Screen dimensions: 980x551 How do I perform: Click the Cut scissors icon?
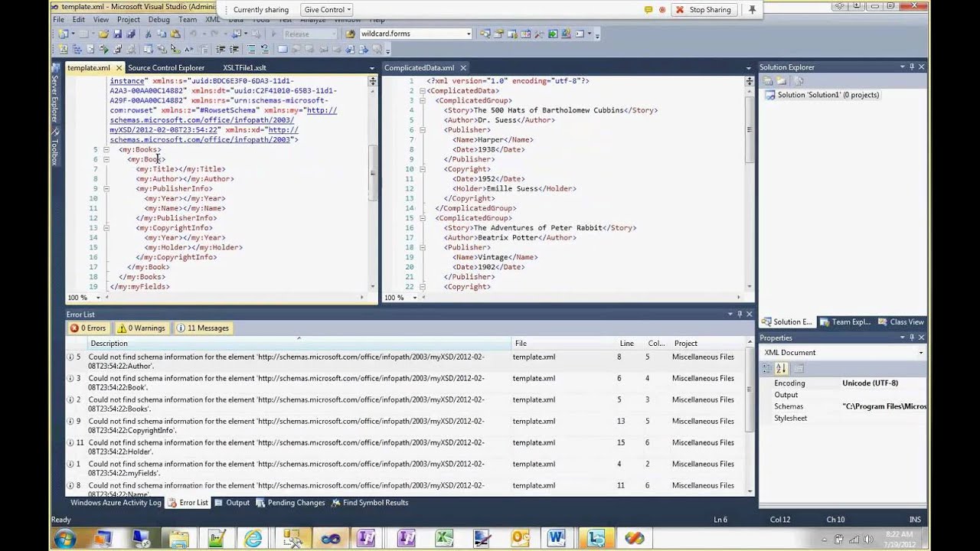coord(149,34)
